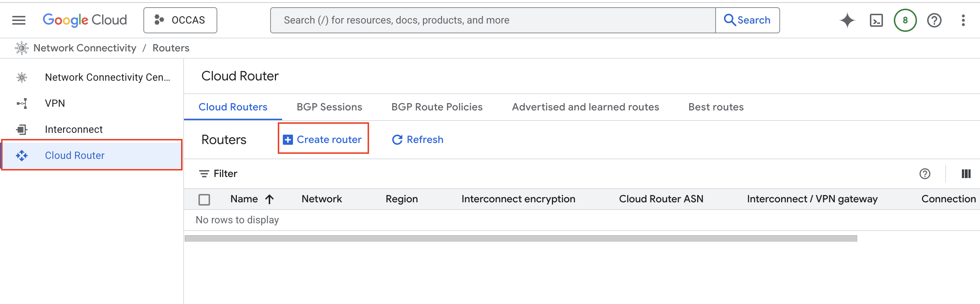Click Interconnect / VPN gateway column header
Viewport: 980px width, 304px height.
coord(812,199)
